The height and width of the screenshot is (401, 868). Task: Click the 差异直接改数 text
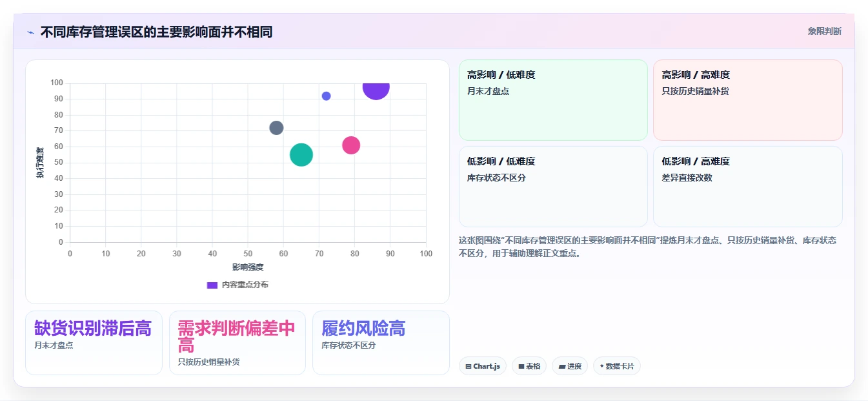tap(687, 178)
